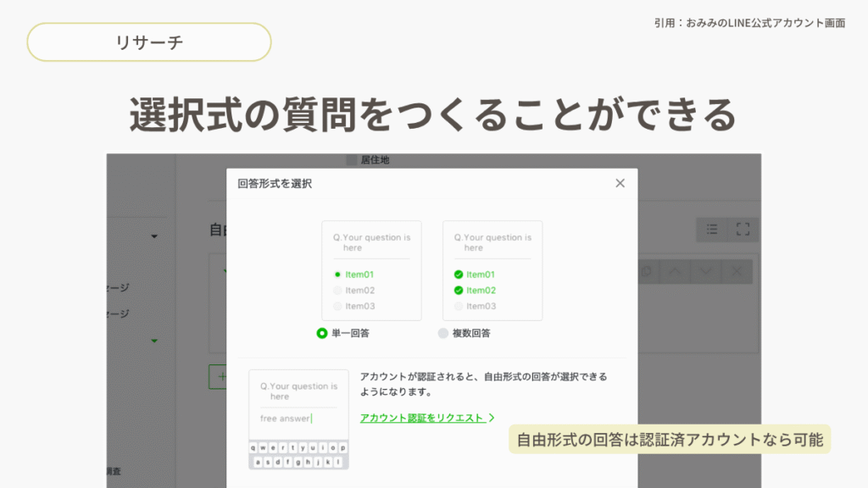Toggle the 居住地 checkbox
Image resolution: width=868 pixels, height=488 pixels.
tap(352, 159)
